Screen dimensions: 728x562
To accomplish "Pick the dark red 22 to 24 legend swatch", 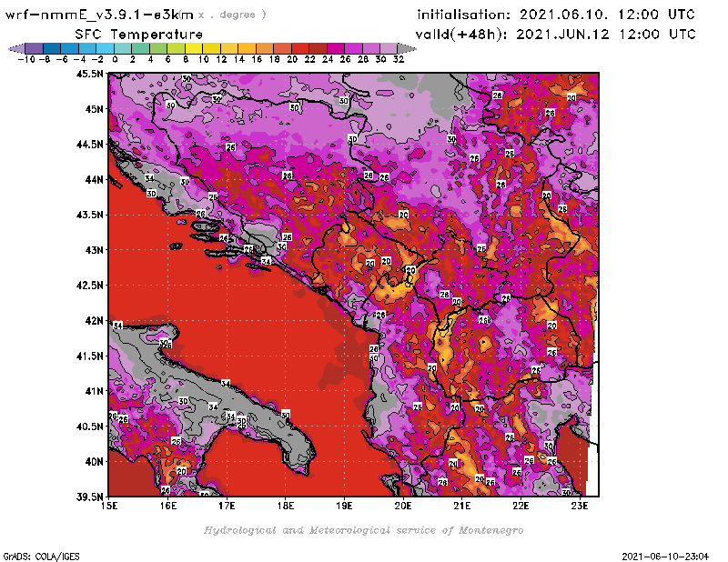I will click(318, 48).
